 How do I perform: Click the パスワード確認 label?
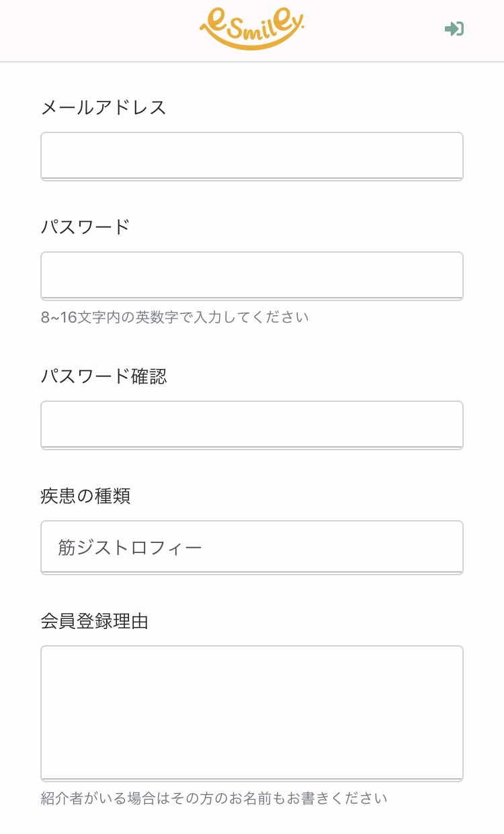[x=103, y=376]
